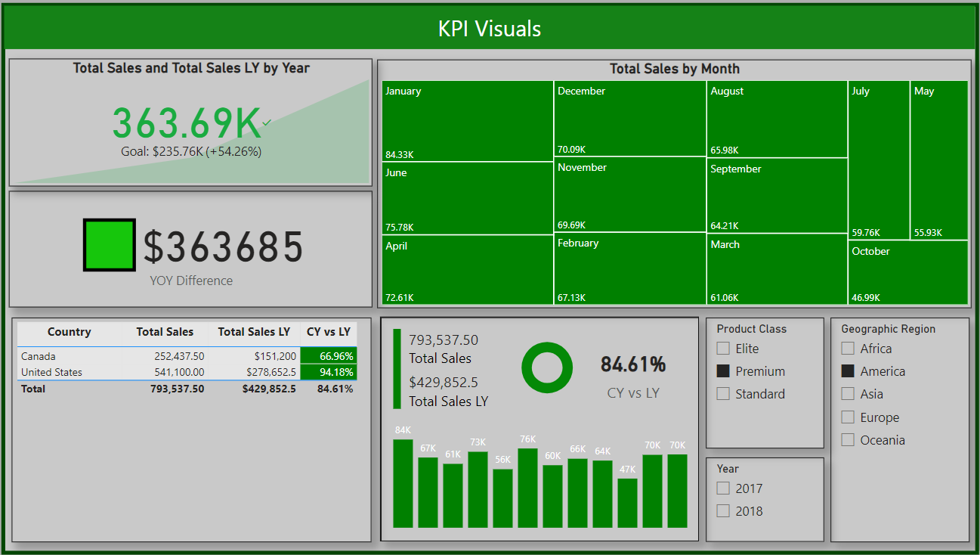The width and height of the screenshot is (980, 555).
Task: Uncheck the Premium product class filter
Action: pyautogui.click(x=724, y=371)
